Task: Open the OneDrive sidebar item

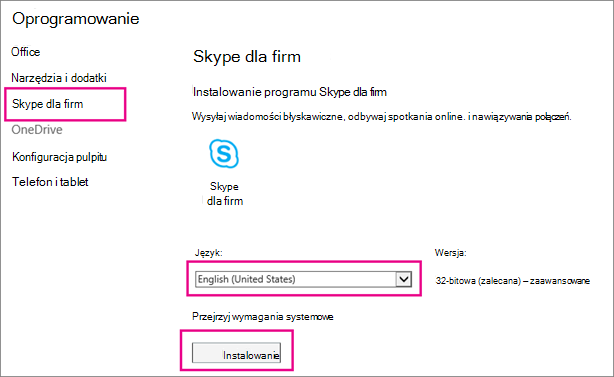Action: click(37, 130)
